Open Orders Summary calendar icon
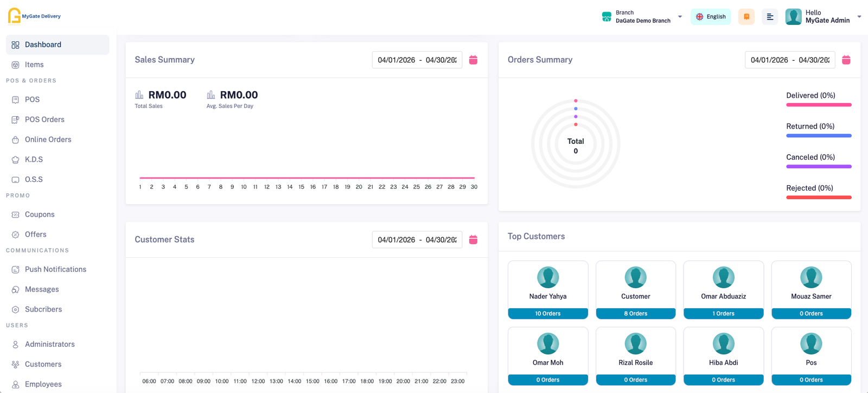Screen dimensions: 868x393 (x=846, y=60)
